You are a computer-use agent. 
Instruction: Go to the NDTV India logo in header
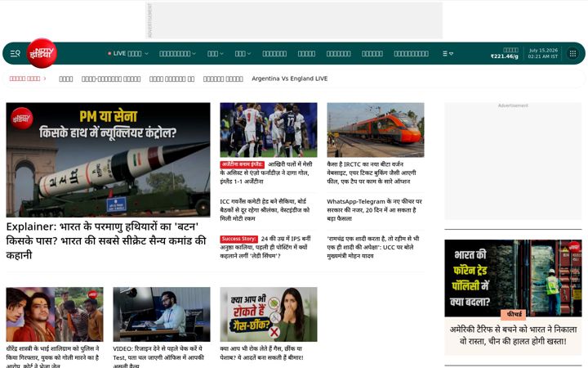pyautogui.click(x=42, y=53)
